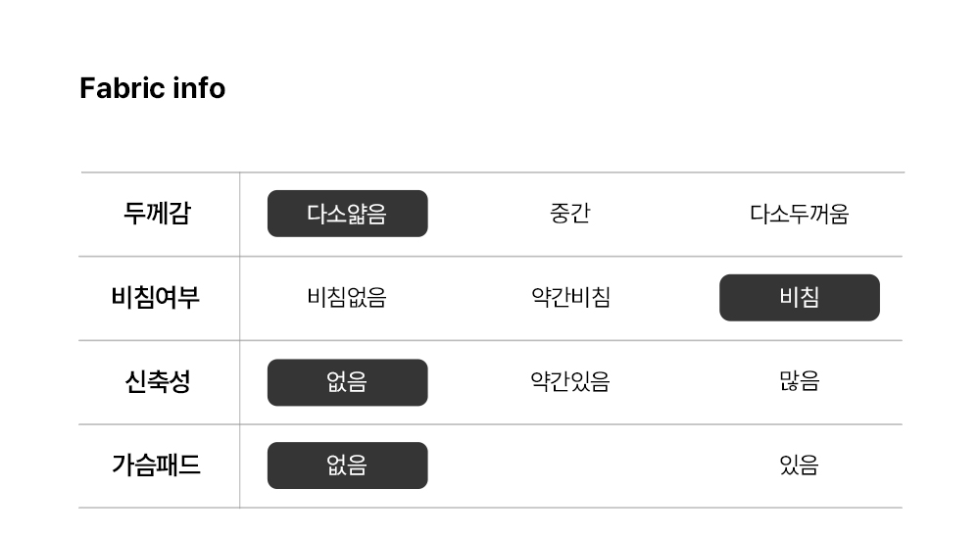This screenshot has height=539, width=980.
Task: Click the 가슴패드 row label
Action: [156, 465]
